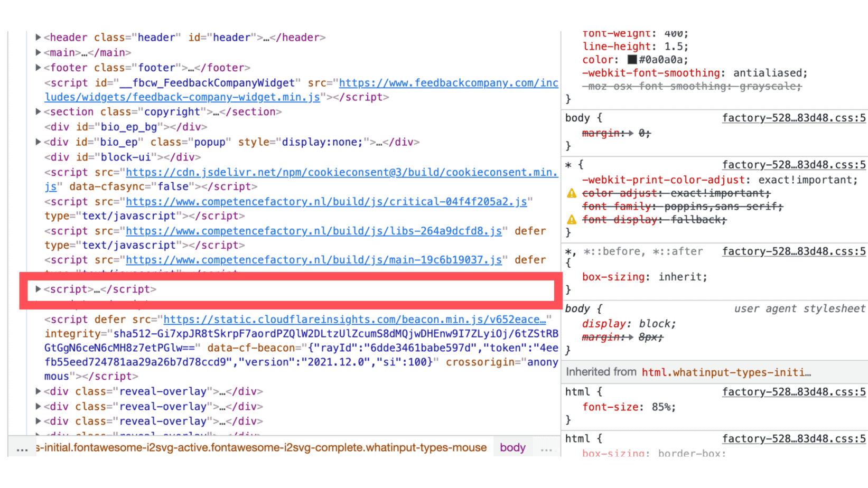This screenshot has width=868, height=488.
Task: Expand the copyright section node
Action: coord(38,112)
